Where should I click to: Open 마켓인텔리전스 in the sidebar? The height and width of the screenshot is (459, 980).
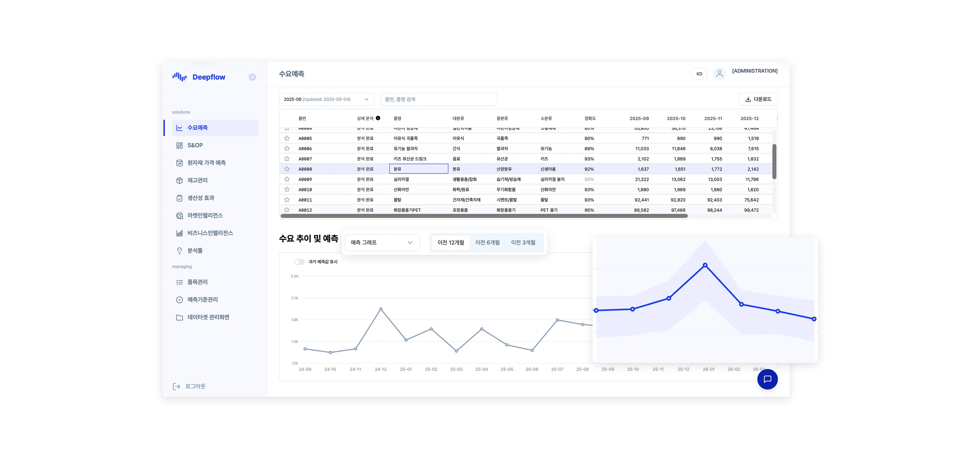(x=215, y=215)
